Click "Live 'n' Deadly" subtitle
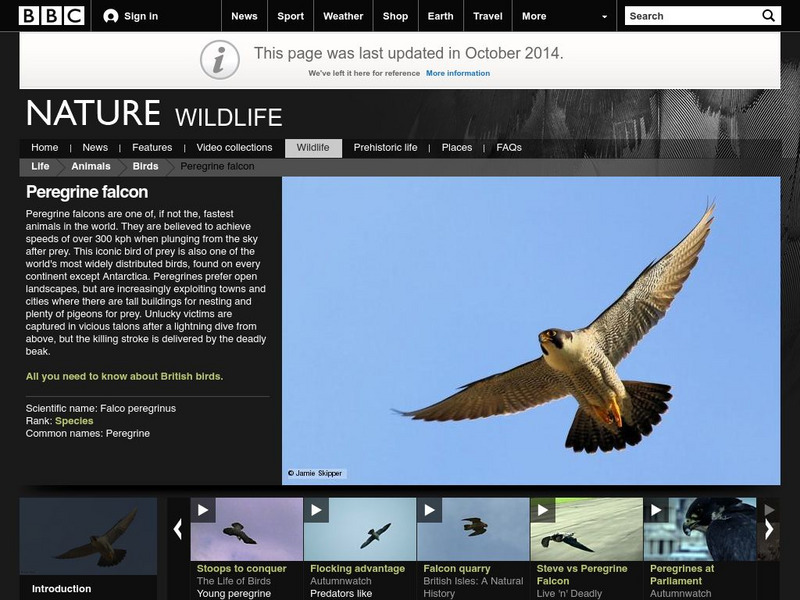800x600 pixels. (x=569, y=594)
